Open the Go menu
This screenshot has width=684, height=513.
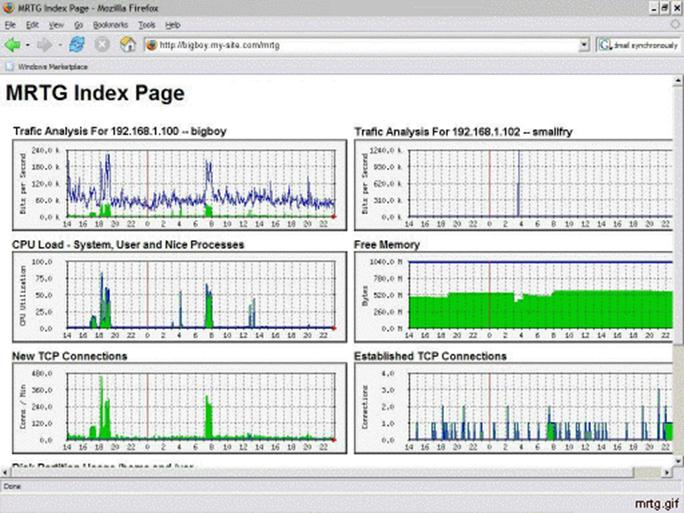coord(79,25)
